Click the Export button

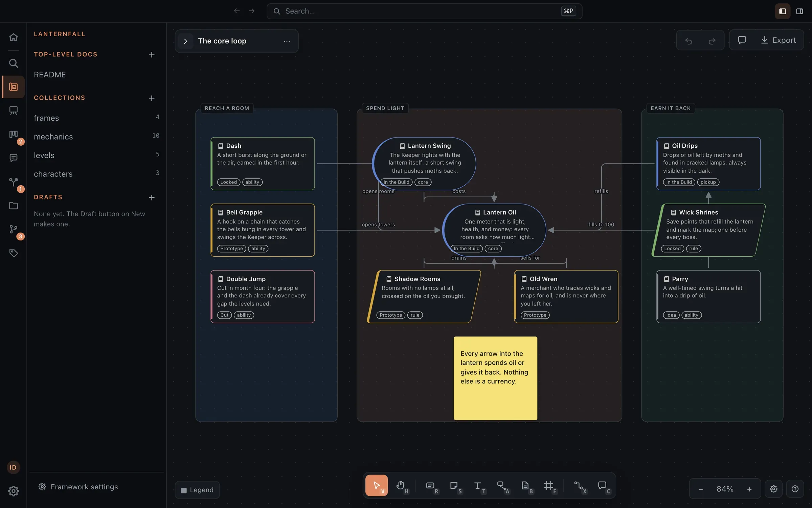[x=779, y=40]
